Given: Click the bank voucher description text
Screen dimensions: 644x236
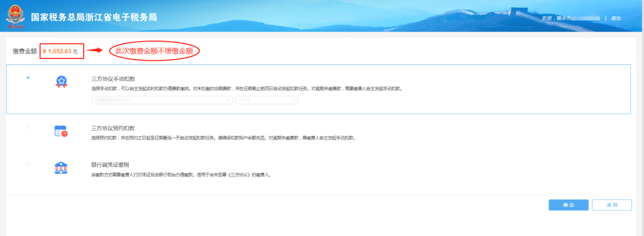Looking at the screenshot, I should pyautogui.click(x=181, y=175).
